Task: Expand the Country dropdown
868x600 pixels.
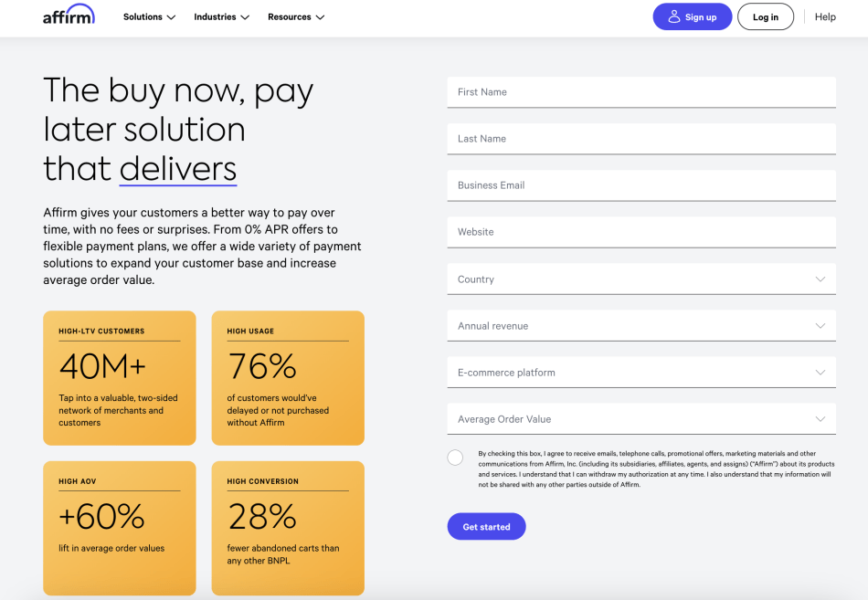Action: tap(641, 279)
